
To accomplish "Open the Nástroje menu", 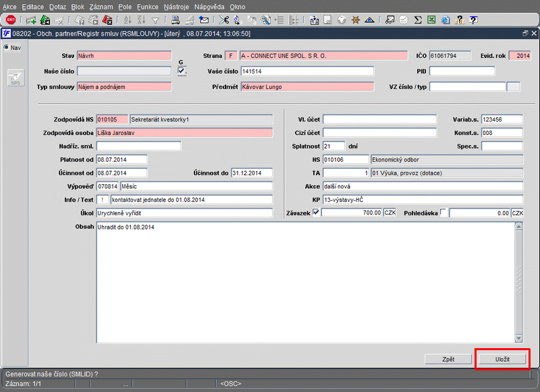I will click(x=176, y=7).
